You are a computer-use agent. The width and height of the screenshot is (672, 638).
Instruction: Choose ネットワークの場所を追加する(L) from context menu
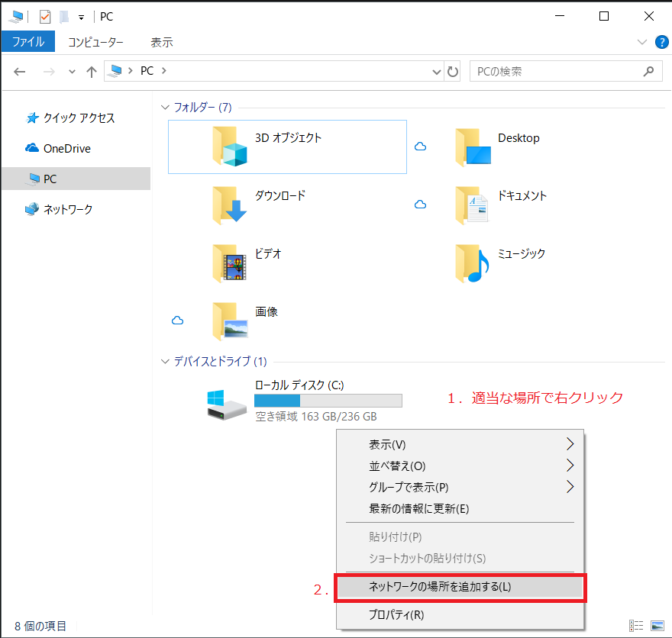click(x=440, y=587)
